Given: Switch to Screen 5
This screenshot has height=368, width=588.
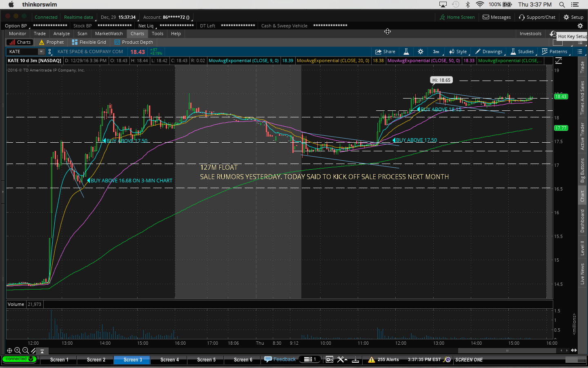Looking at the screenshot, I should click(206, 360).
